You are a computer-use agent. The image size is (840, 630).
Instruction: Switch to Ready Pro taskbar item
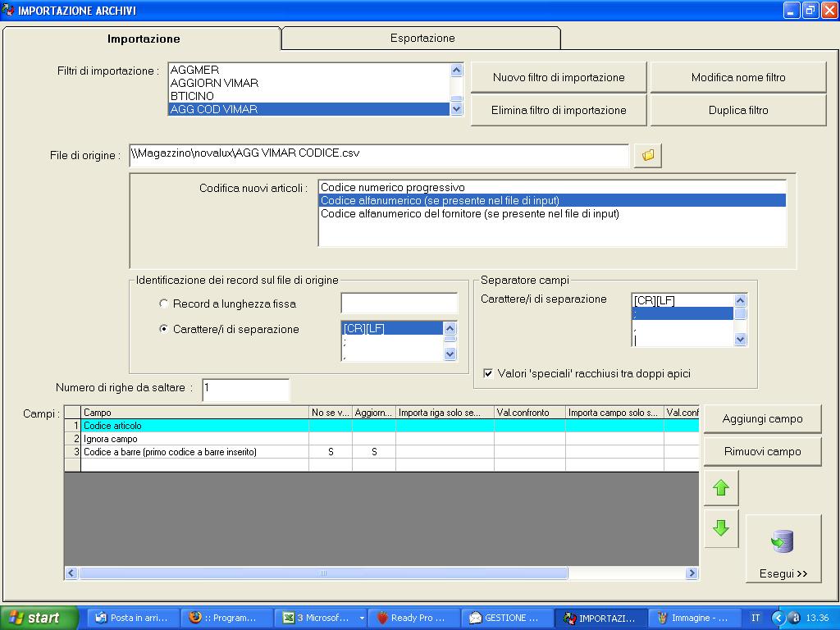[x=414, y=618]
